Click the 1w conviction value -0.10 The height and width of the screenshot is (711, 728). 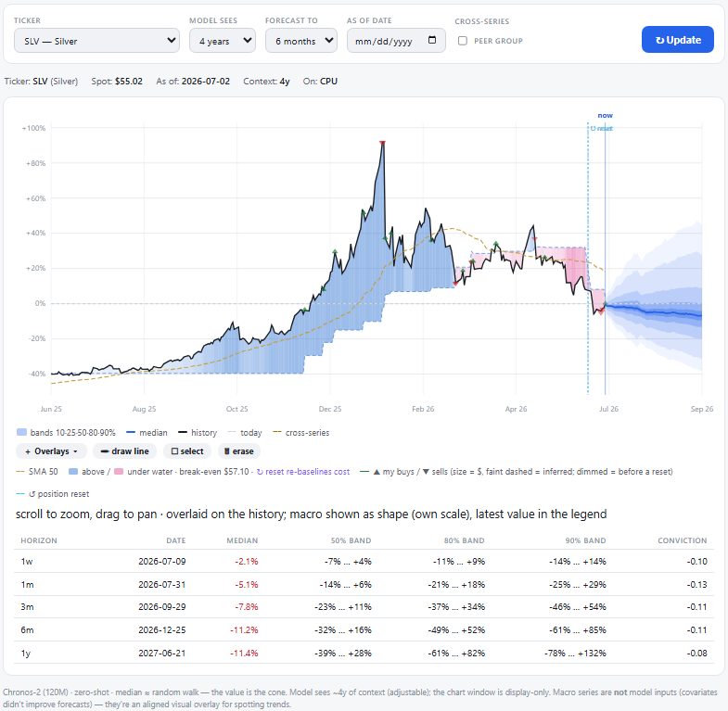(696, 561)
